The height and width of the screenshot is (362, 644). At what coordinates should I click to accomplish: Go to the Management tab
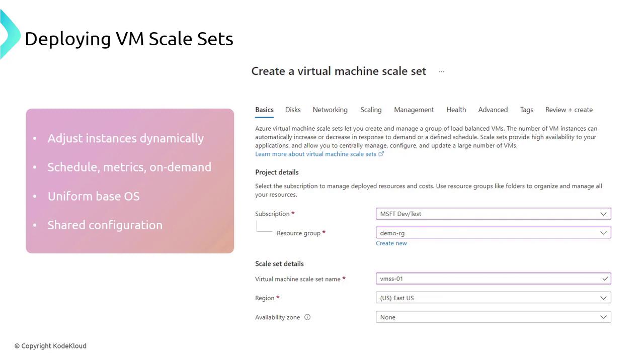pyautogui.click(x=414, y=110)
